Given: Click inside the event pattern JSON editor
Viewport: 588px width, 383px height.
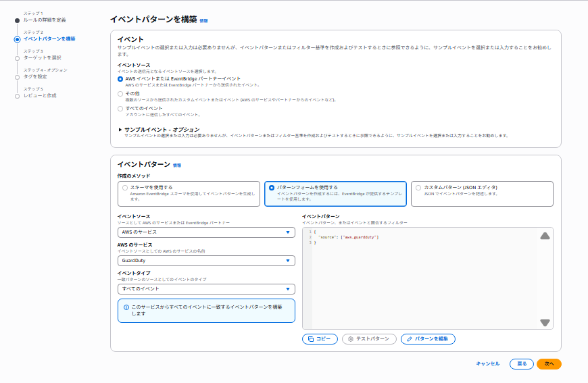Looking at the screenshot, I should coord(428,278).
